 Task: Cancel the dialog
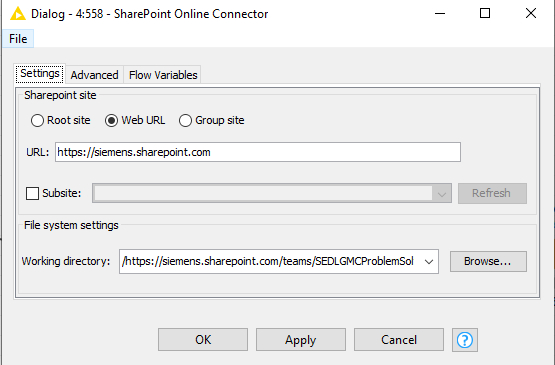(399, 340)
